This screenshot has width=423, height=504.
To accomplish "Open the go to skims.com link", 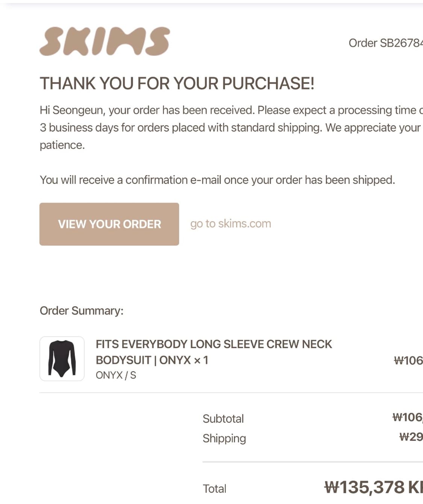I will (230, 224).
